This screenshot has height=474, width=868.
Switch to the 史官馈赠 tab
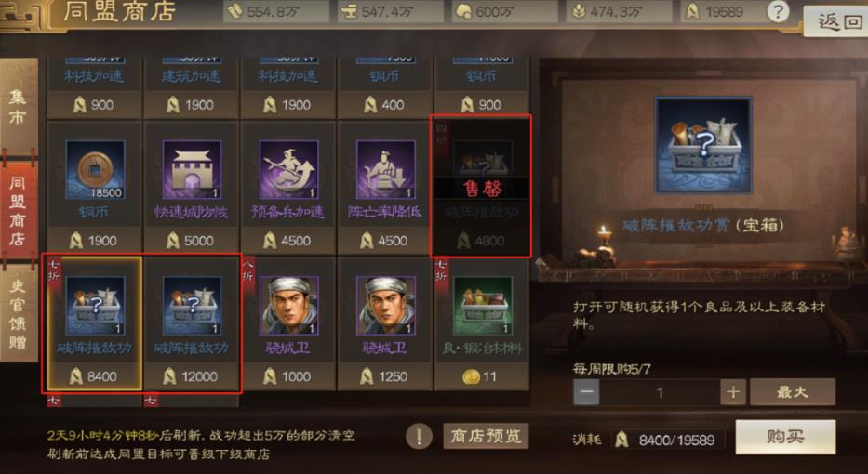click(x=19, y=313)
